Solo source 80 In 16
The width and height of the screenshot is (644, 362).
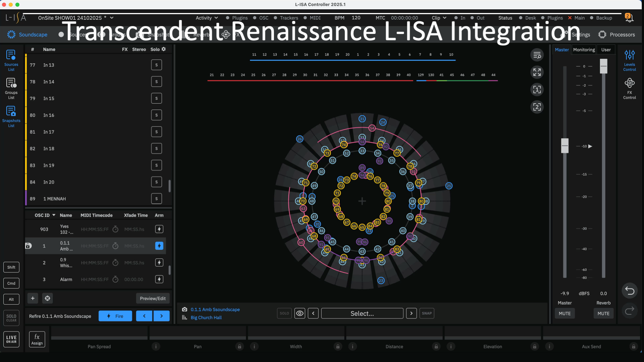(x=157, y=115)
